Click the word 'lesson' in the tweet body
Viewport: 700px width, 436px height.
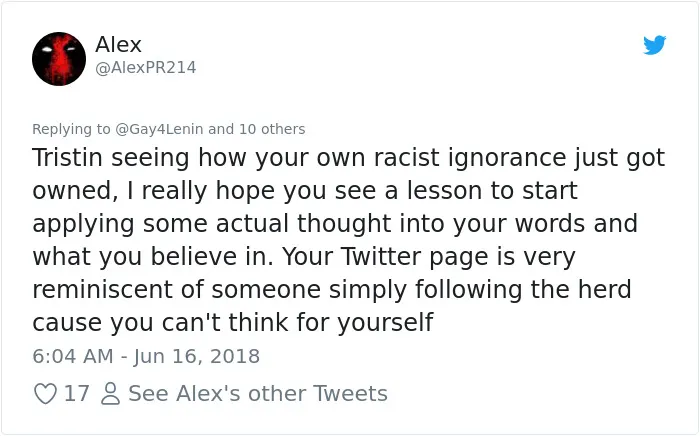(445, 191)
